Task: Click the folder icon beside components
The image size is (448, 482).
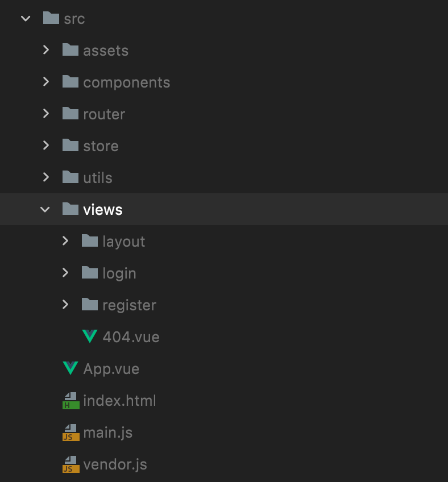Action: (70, 81)
